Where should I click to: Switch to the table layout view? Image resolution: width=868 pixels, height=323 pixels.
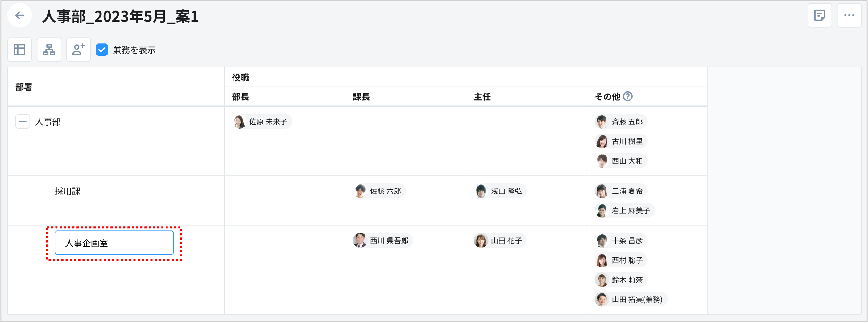point(19,50)
